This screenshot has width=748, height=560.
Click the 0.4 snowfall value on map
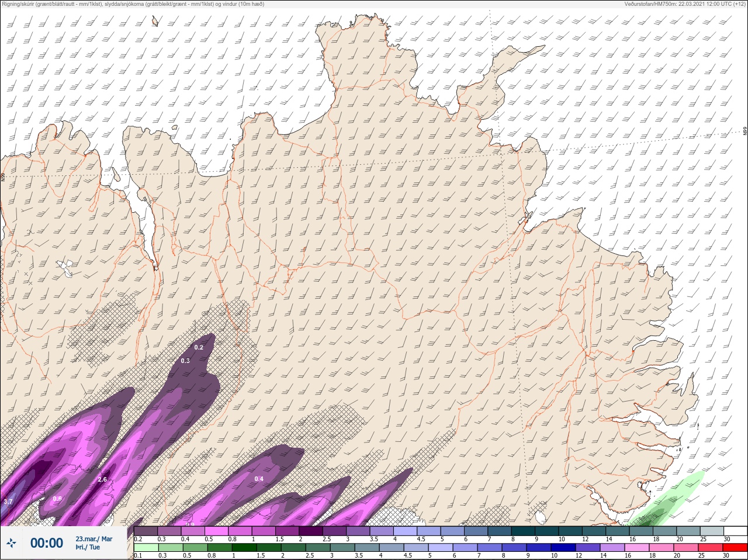point(259,479)
